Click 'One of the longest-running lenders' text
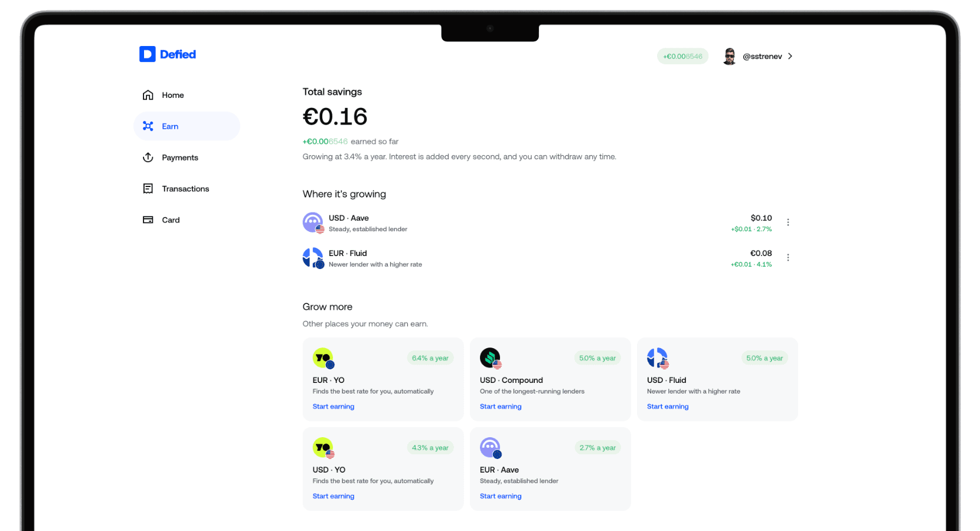This screenshot has width=980, height=531. 532,391
